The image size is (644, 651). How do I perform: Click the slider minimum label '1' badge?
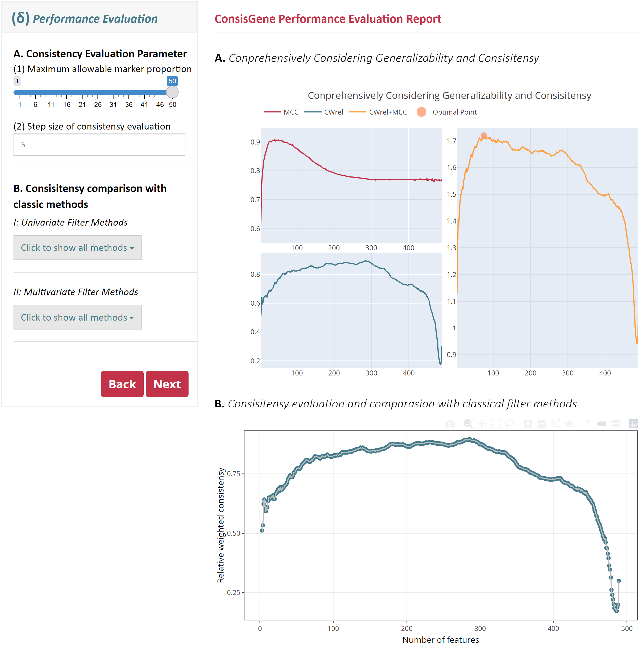click(17, 81)
